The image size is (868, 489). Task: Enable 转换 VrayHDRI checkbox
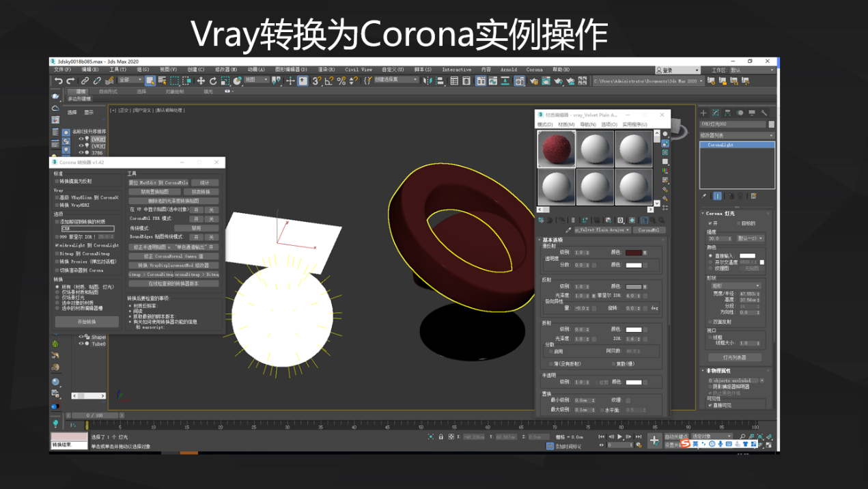[x=57, y=205]
